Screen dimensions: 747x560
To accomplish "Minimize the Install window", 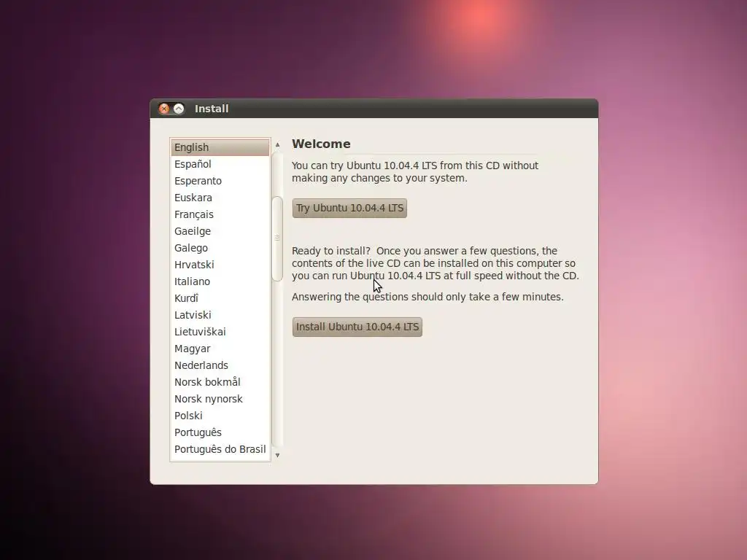I will click(x=179, y=109).
